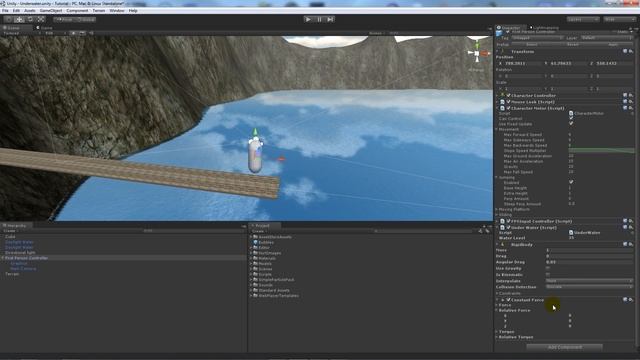This screenshot has width=640, height=360.
Task: Click the Position Z input field
Action: point(614,63)
